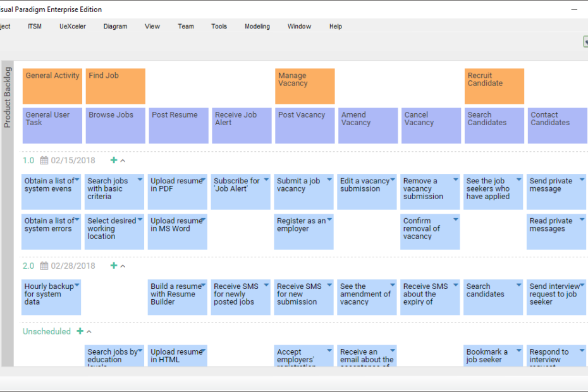Open the Modeling menu
Image resolution: width=588 pixels, height=392 pixels.
(257, 27)
